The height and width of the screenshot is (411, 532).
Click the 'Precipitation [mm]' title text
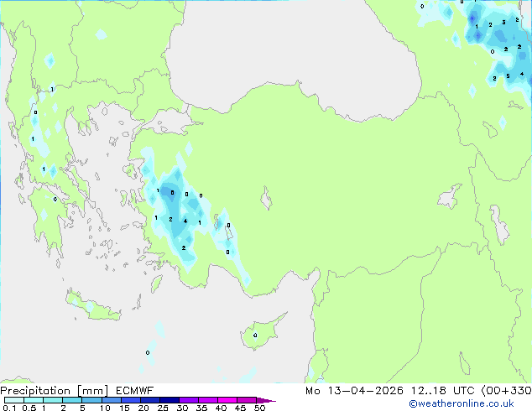(x=55, y=391)
